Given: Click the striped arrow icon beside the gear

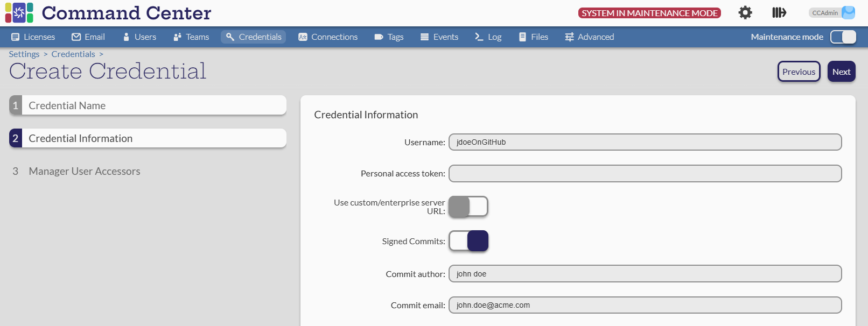Looking at the screenshot, I should (779, 13).
